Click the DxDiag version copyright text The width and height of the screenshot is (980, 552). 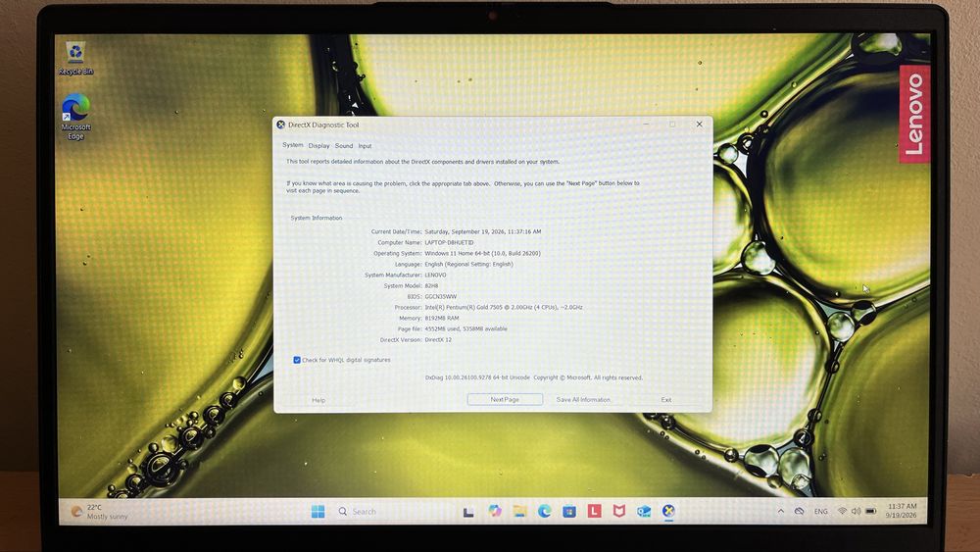(x=534, y=377)
